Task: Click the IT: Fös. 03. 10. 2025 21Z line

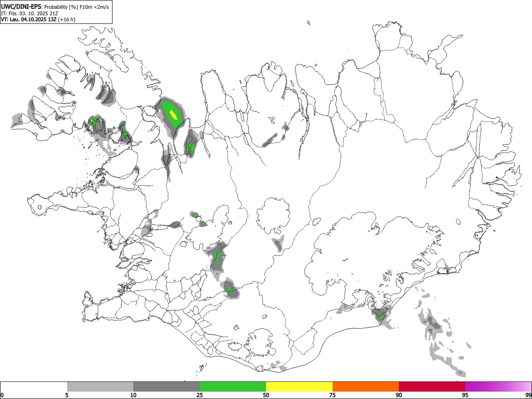Action: pyautogui.click(x=30, y=13)
